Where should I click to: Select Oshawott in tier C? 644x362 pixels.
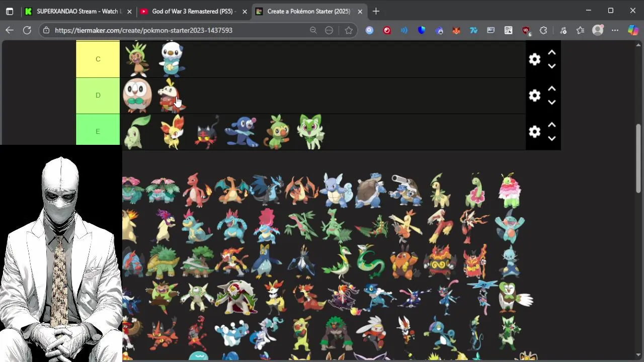point(172,59)
